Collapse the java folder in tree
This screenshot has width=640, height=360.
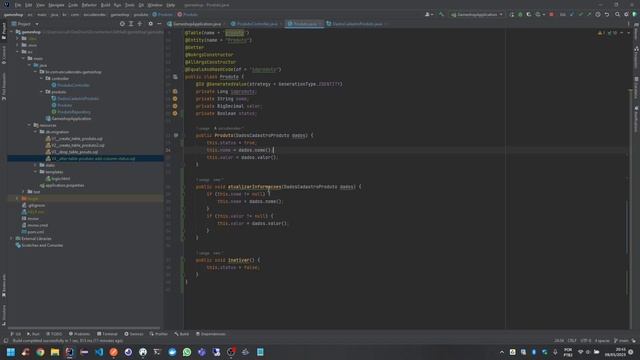[x=29, y=65]
